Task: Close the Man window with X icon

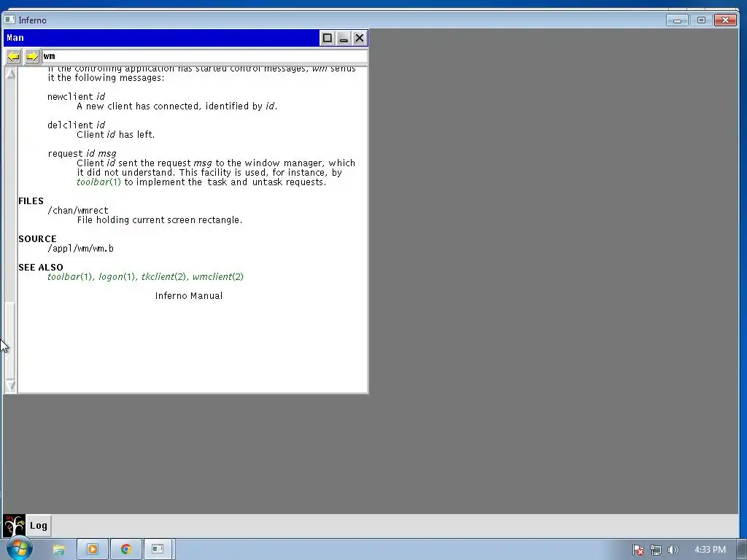Action: coord(360,38)
